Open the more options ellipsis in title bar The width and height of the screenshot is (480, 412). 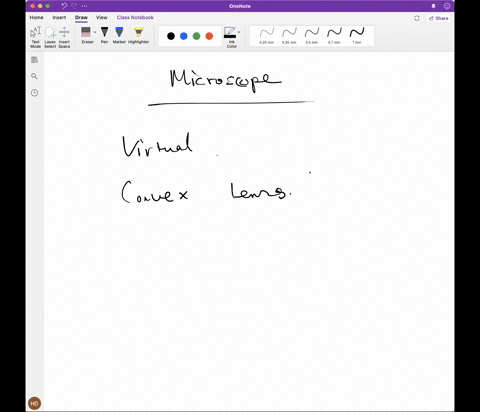[84, 6]
